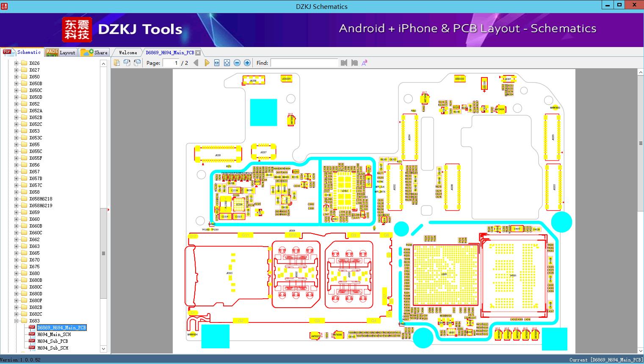Image resolution: width=644 pixels, height=364 pixels.
Task: Click the H694_Main_SCH PDF file icon
Action: (32, 334)
